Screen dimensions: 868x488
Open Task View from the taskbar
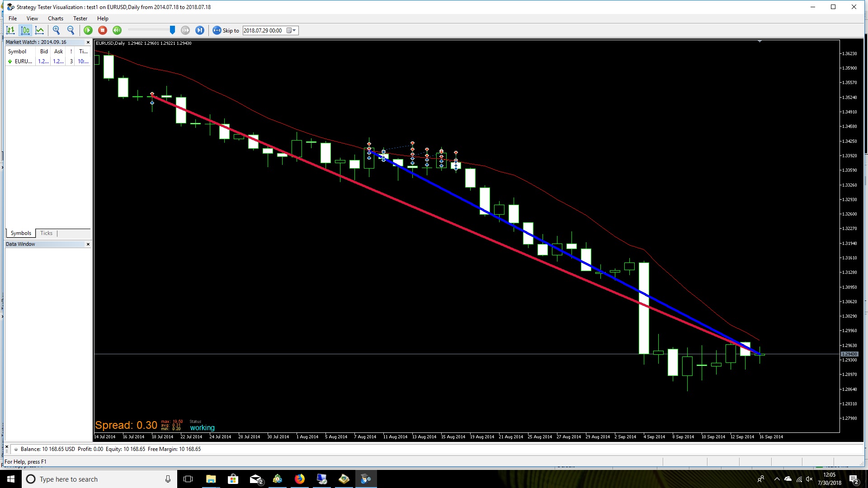pos(188,479)
